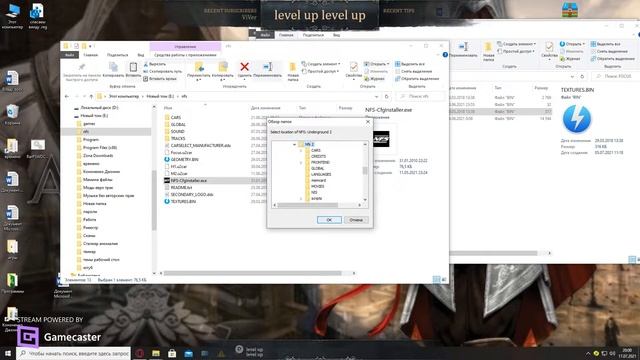The image size is (640, 360).
Task: Click Deselect (Снять выделение) in nfs window ribbon
Action: pos(413,71)
